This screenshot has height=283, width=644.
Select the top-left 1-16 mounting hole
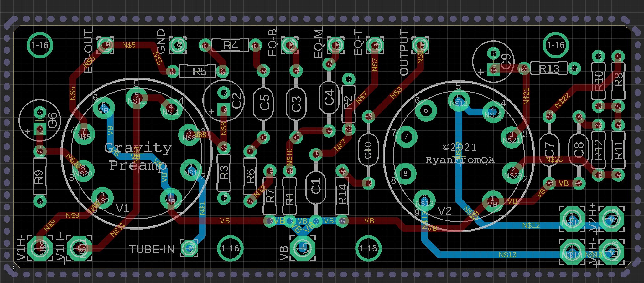click(x=40, y=45)
